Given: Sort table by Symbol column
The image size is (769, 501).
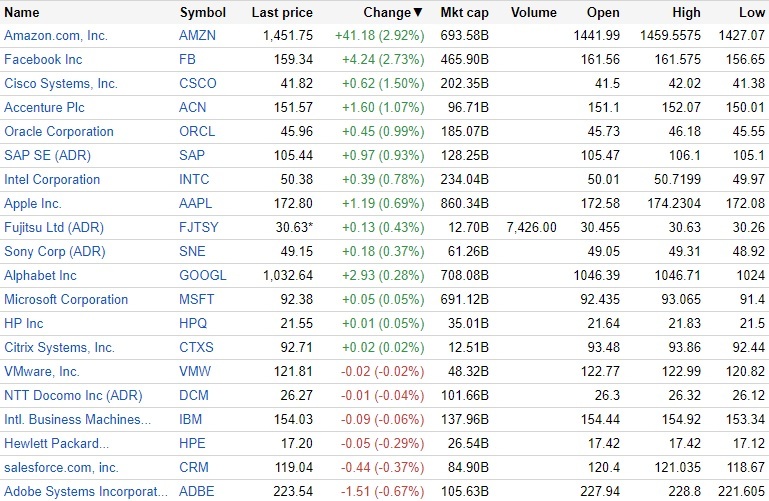Looking at the screenshot, I should pos(203,13).
